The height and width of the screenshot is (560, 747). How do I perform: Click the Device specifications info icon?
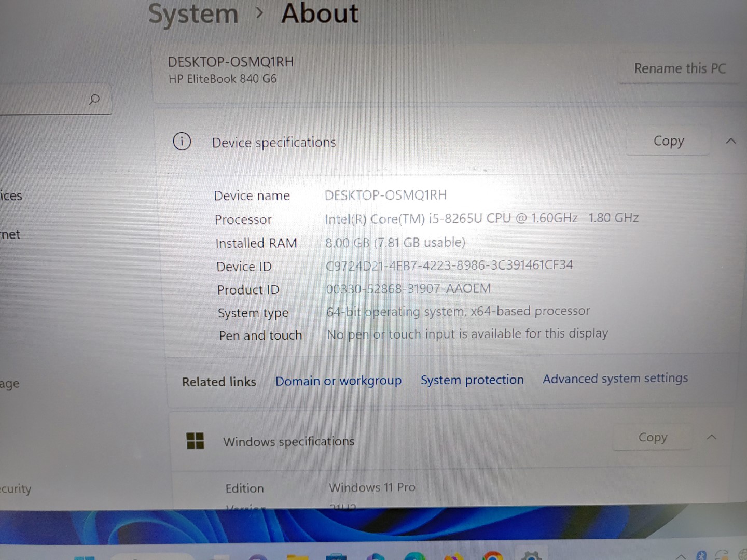coord(182,141)
